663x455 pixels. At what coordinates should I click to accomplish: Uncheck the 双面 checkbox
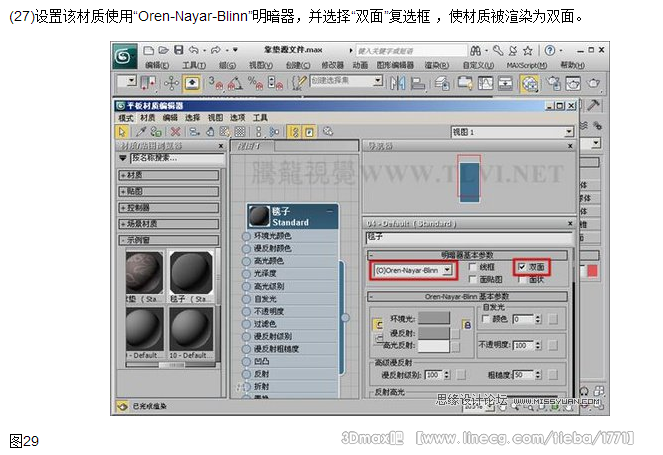[x=522, y=267]
